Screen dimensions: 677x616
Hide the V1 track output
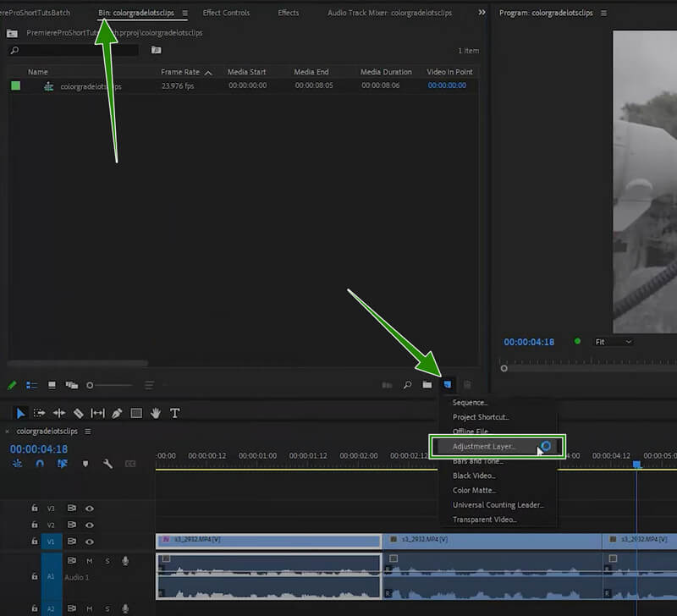tap(89, 542)
